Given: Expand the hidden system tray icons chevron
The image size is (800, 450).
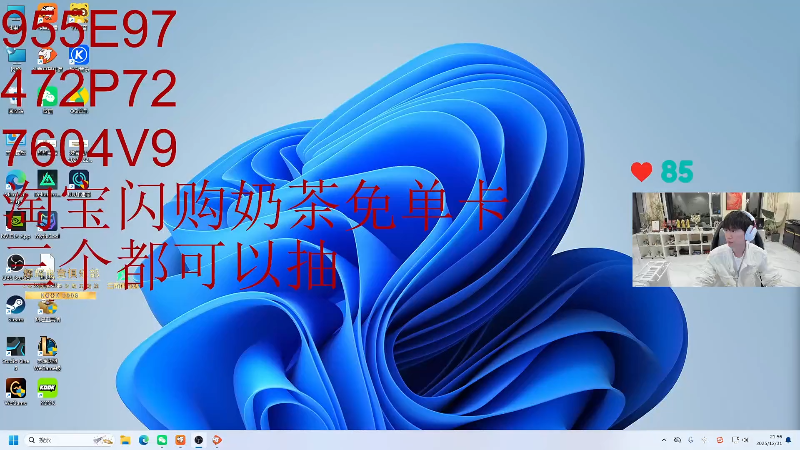Looking at the screenshot, I should click(664, 440).
